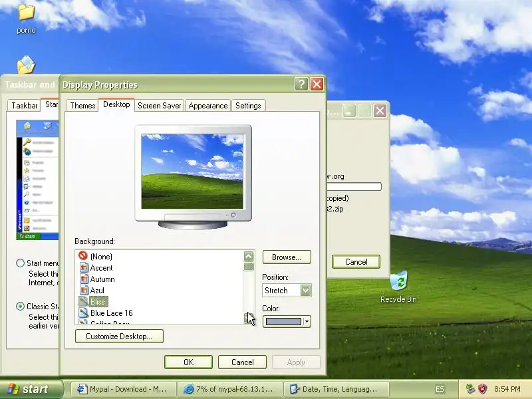Click the desktop mail folder icon below porno
This screenshot has width=532, height=399.
[26, 65]
